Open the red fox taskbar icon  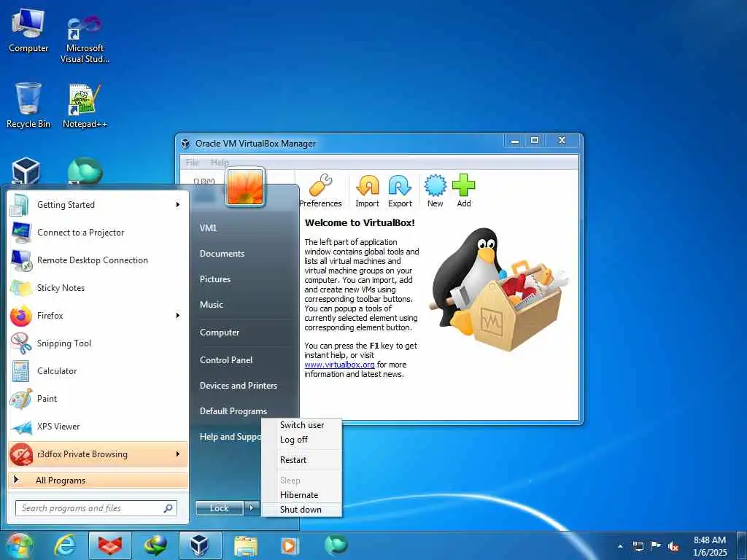point(110,545)
